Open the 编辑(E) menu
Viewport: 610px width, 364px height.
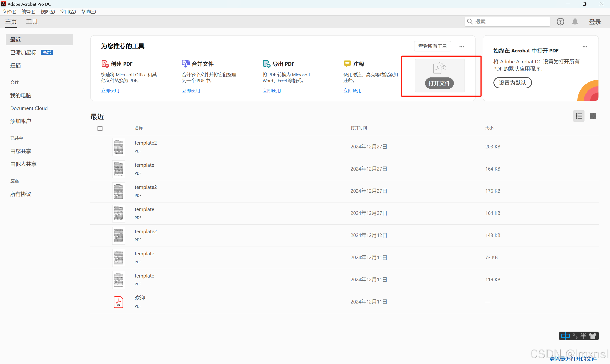[28, 11]
